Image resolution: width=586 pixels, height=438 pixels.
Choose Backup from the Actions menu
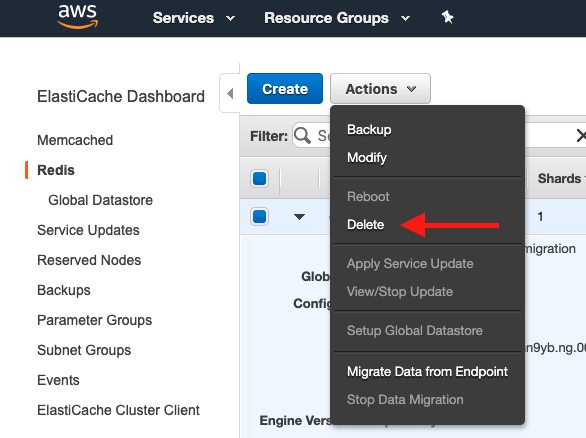point(369,129)
